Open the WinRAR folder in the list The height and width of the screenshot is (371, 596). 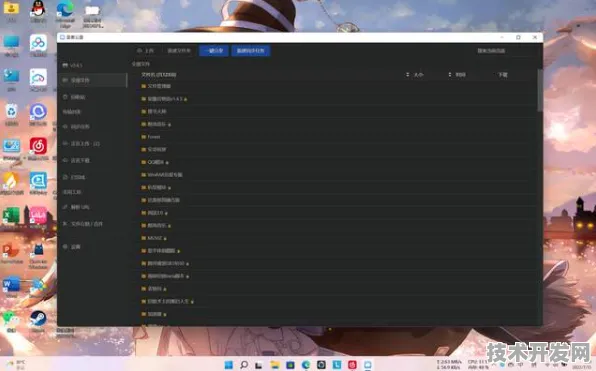coord(162,174)
